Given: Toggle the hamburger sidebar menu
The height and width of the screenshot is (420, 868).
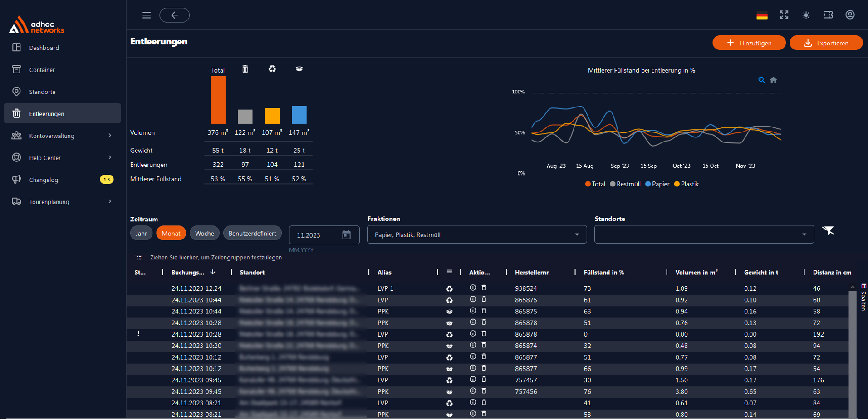Looking at the screenshot, I should coord(147,15).
